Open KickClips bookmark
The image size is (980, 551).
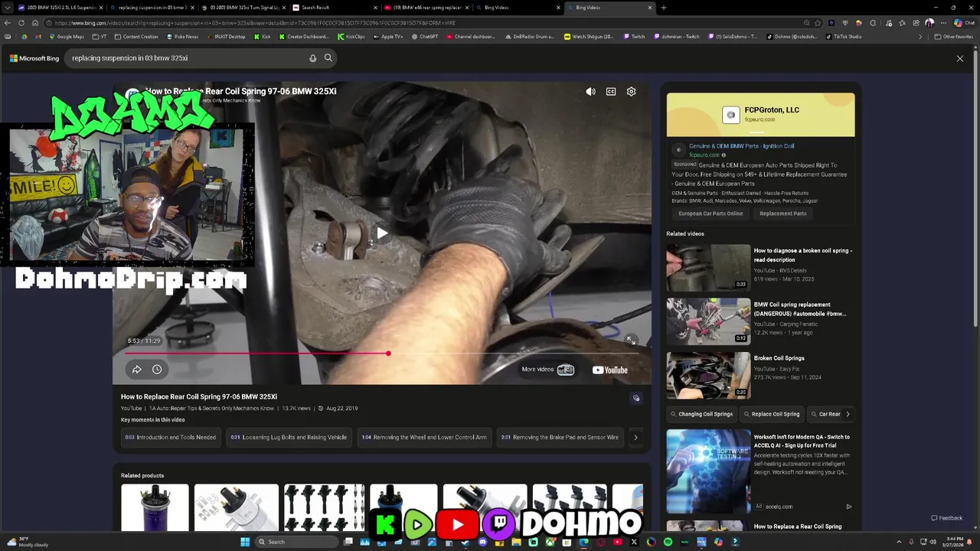(351, 37)
